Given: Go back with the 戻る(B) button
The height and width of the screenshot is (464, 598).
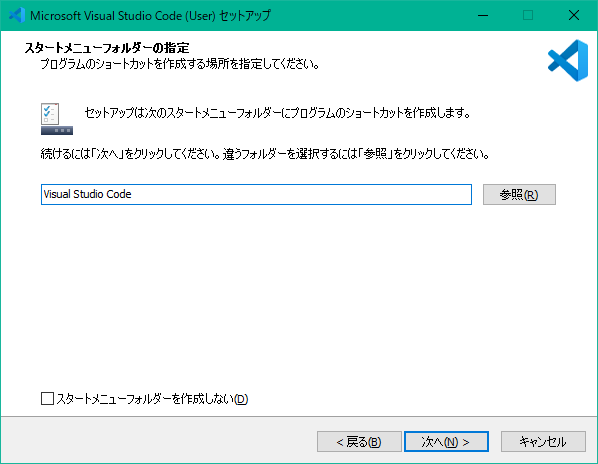Looking at the screenshot, I should tap(359, 442).
